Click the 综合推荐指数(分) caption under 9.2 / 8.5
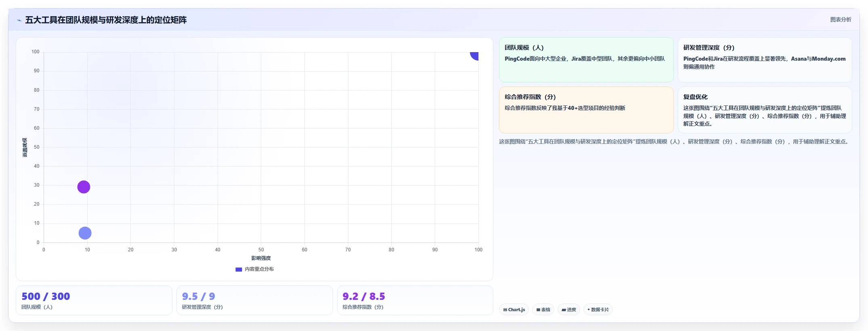This screenshot has height=331, width=868. click(x=363, y=307)
